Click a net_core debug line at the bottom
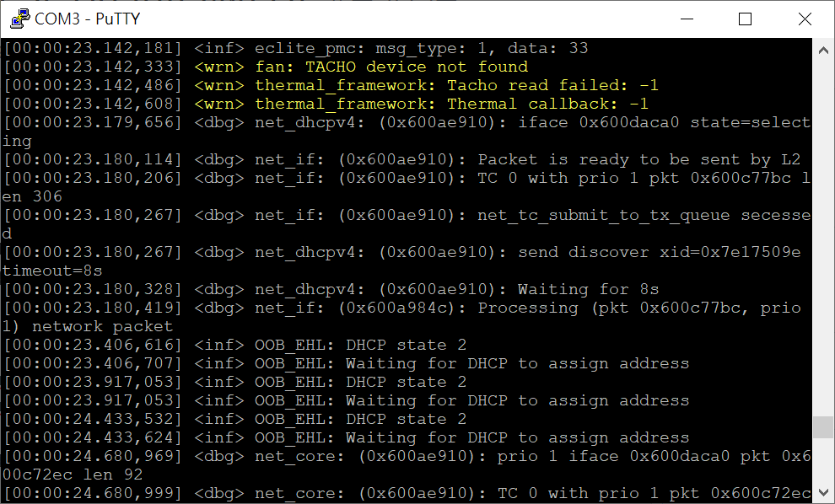 [x=422, y=455]
